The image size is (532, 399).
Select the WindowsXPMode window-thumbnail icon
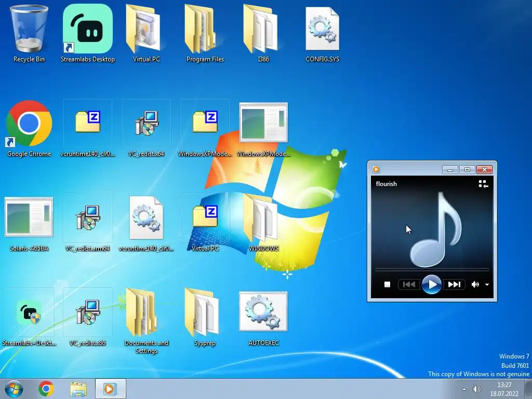click(263, 128)
